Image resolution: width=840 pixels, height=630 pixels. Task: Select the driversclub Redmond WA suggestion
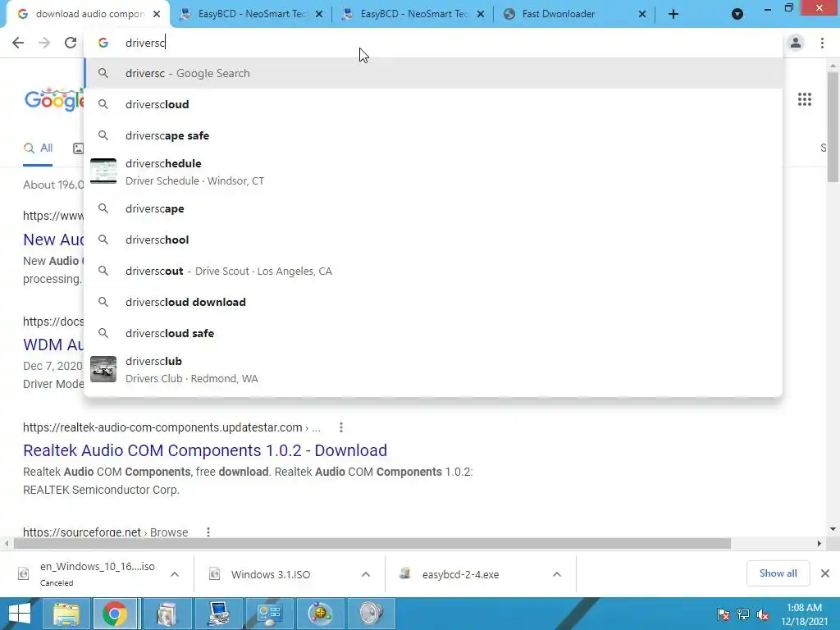coord(433,370)
